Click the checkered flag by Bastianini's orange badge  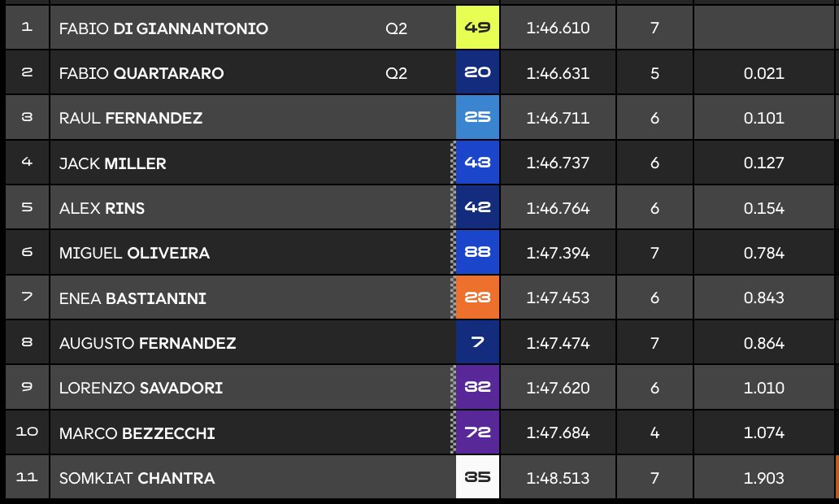pyautogui.click(x=454, y=298)
